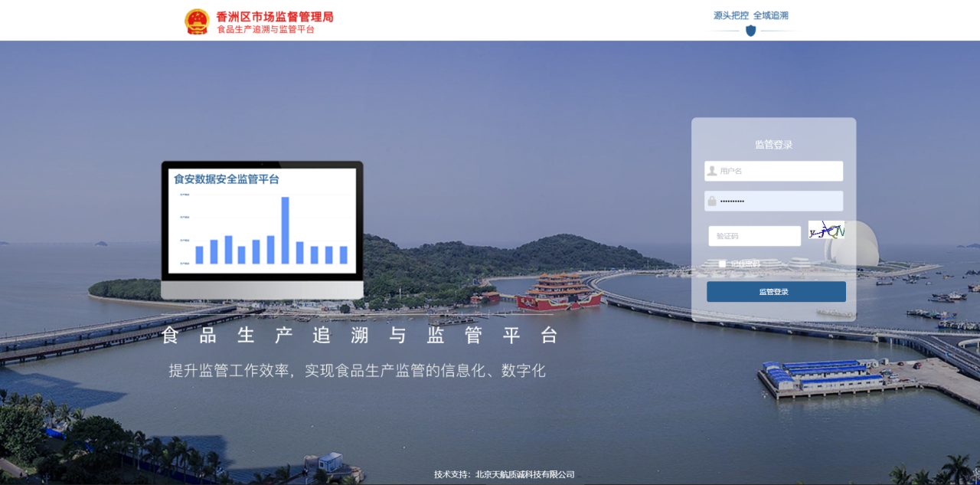The height and width of the screenshot is (485, 980).
Task: Refresh the captcha verification image
Action: pos(826,230)
